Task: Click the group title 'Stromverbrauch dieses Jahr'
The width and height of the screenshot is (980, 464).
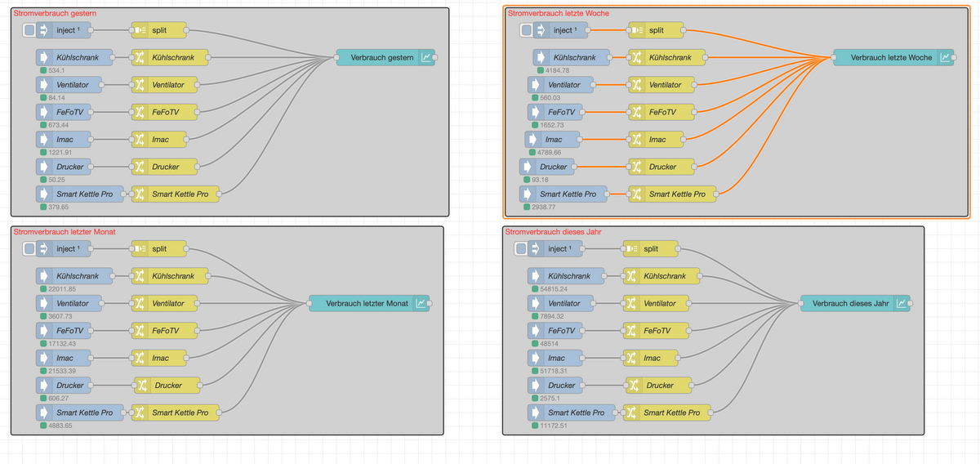Action: [554, 232]
